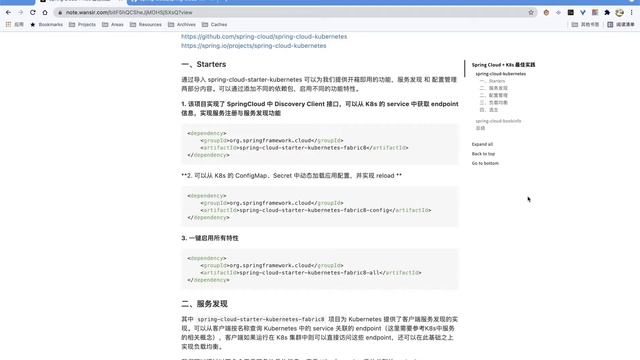
Task: Select spring-cloud-kubernetes in the outline
Action: pyautogui.click(x=500, y=74)
